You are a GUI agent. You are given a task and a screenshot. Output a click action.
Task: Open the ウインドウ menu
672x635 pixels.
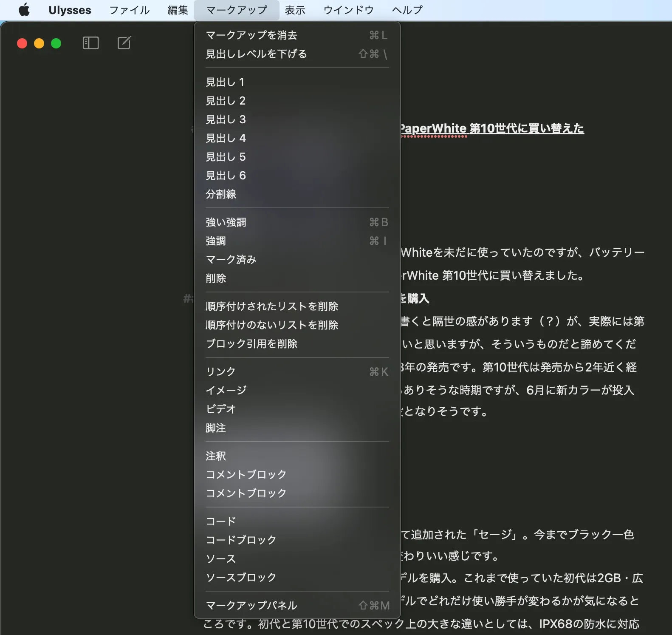click(x=348, y=10)
